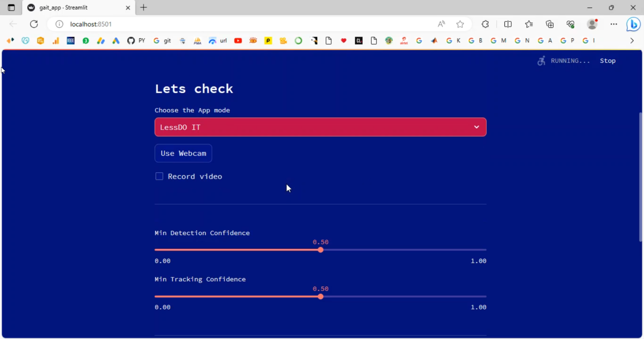The height and width of the screenshot is (339, 644).
Task: View site information icon
Action: click(59, 24)
